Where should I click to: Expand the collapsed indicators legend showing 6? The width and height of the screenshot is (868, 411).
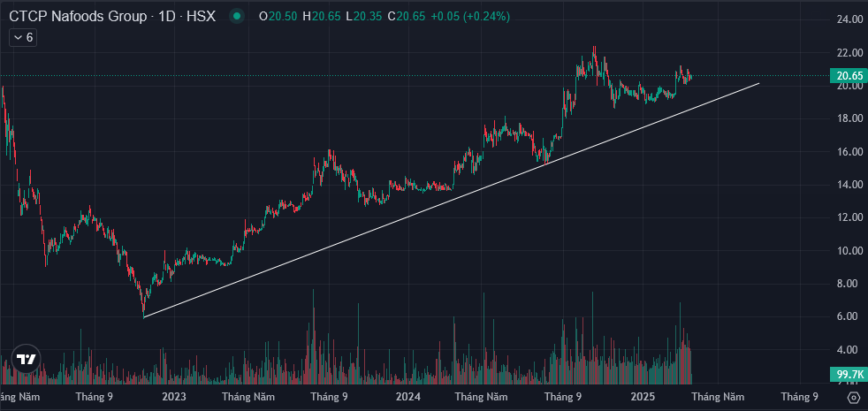click(23, 37)
